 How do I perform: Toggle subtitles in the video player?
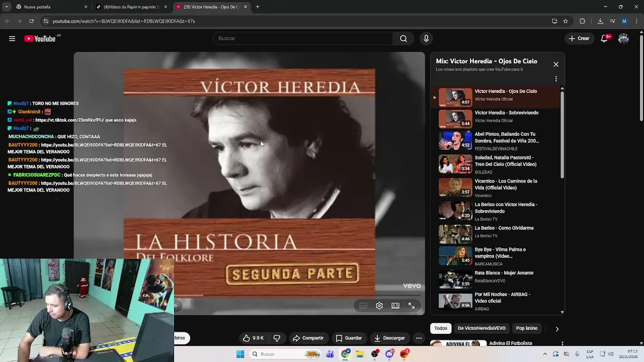click(363, 306)
